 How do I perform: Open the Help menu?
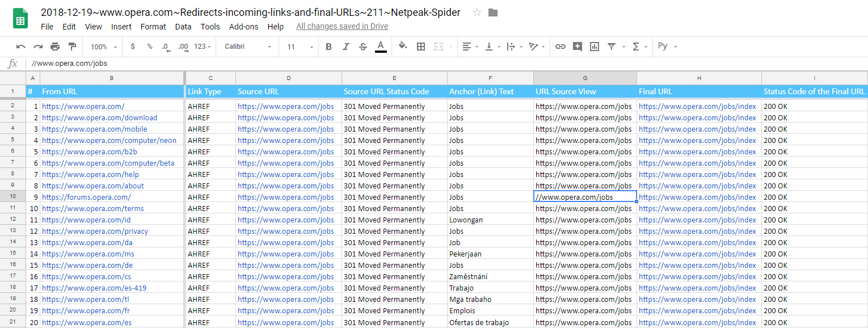(276, 27)
